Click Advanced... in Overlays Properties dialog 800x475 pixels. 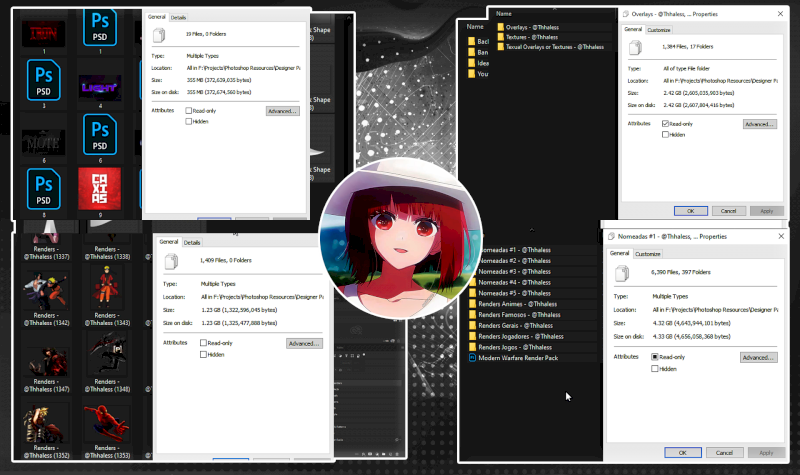click(x=760, y=123)
